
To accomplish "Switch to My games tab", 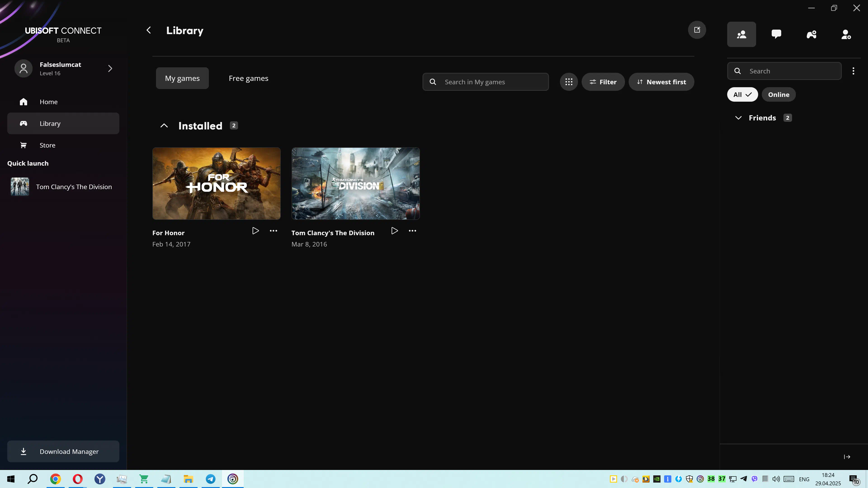I will click(182, 78).
